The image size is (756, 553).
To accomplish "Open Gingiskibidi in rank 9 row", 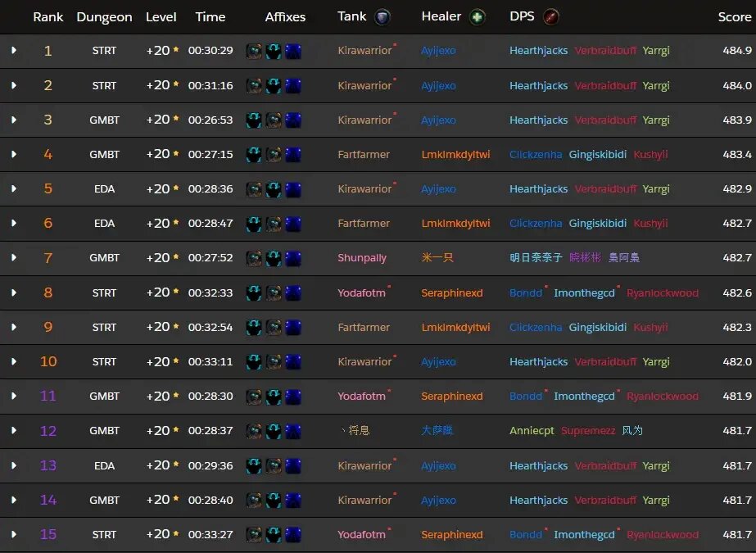I will click(x=598, y=327).
